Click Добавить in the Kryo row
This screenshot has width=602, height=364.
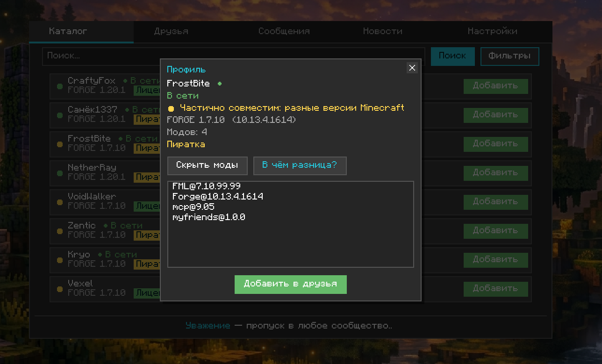coord(495,260)
